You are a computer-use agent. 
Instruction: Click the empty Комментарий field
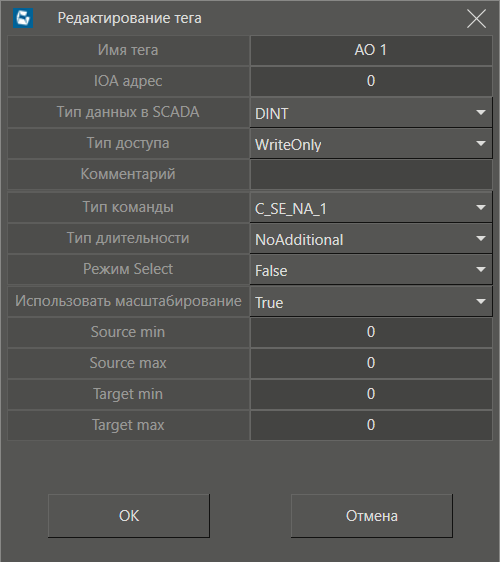[371, 175]
